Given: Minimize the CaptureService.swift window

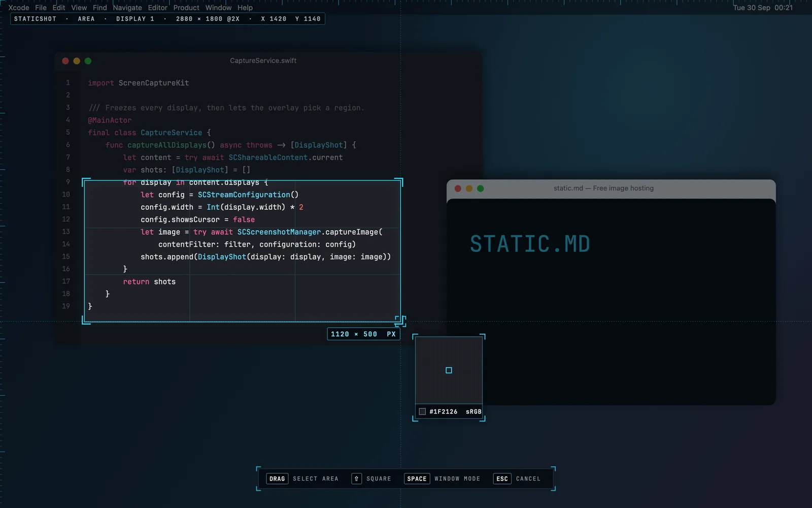Looking at the screenshot, I should coord(77,61).
